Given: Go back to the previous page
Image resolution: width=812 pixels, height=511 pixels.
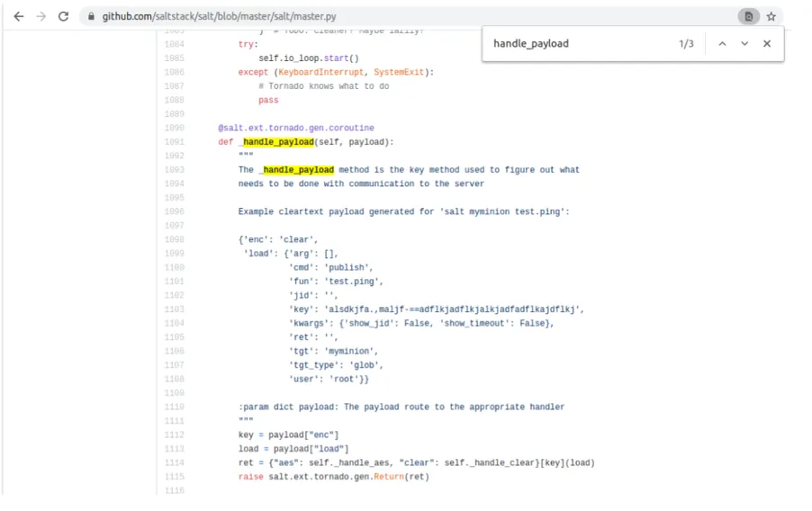Looking at the screenshot, I should pos(19,16).
